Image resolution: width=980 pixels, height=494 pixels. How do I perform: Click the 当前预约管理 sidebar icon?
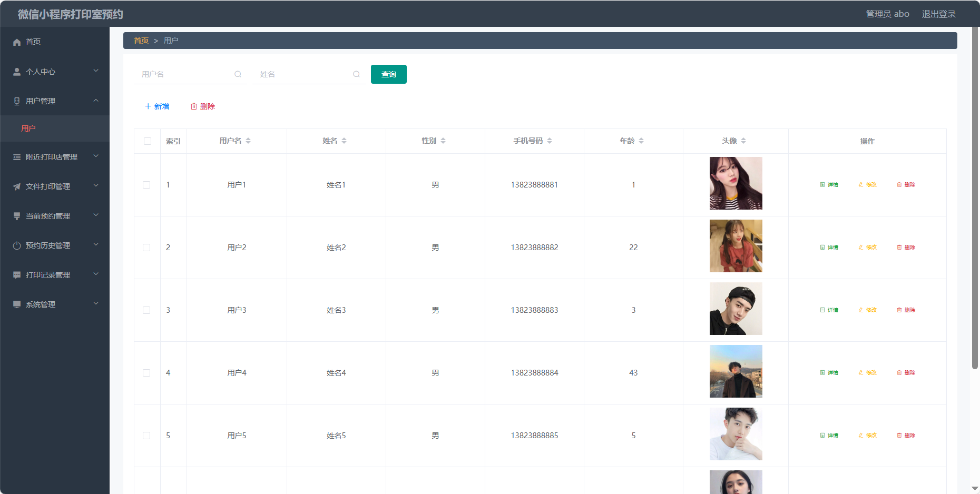point(17,216)
